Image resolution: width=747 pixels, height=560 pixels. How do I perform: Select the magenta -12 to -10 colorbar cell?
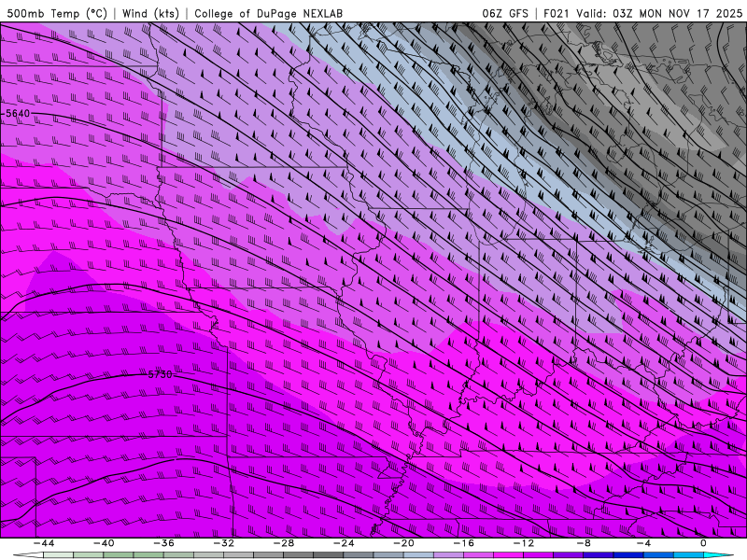click(x=539, y=555)
